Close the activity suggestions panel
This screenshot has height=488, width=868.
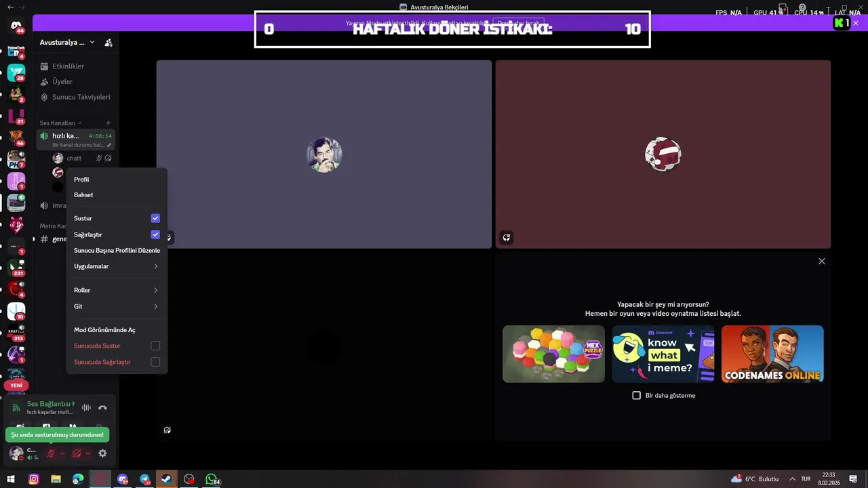tap(822, 261)
